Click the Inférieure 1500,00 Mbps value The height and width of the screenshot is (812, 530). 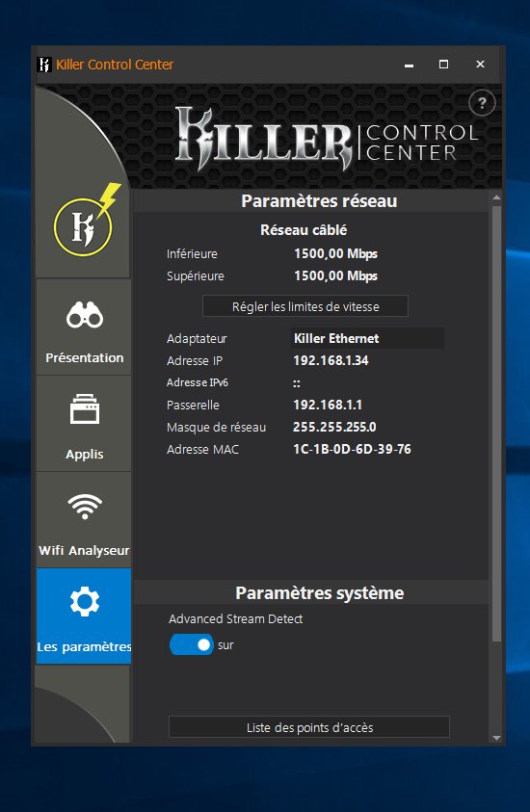(x=335, y=253)
